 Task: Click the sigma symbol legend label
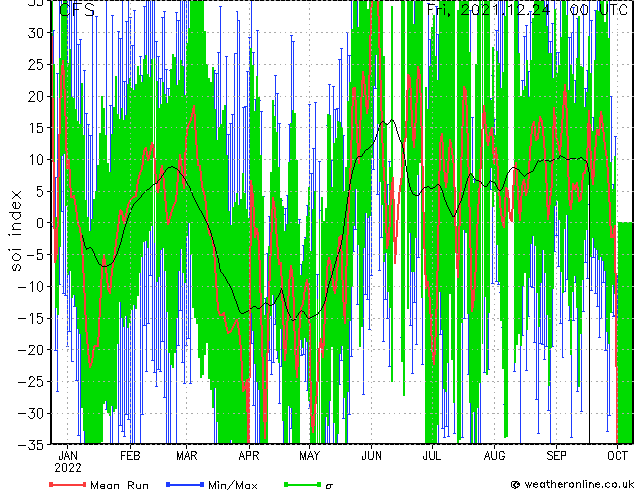329,486
